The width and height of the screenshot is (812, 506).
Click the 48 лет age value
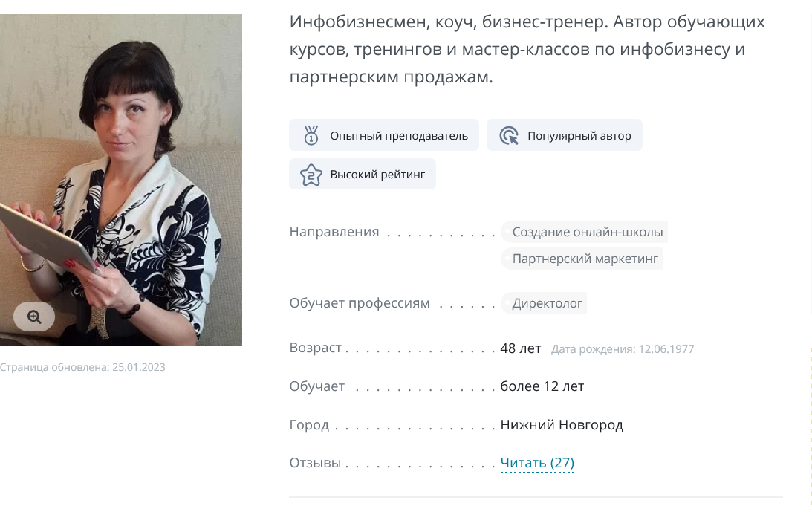click(x=521, y=348)
